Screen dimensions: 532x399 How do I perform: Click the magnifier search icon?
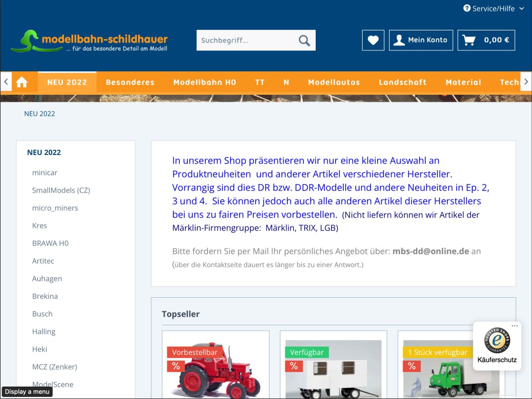point(304,40)
